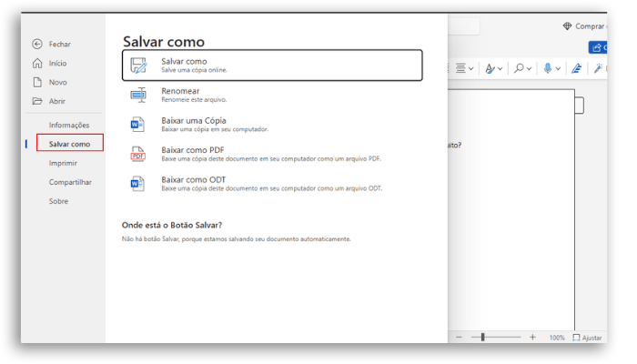Select Novo to create a document
Image resolution: width=637 pixels, height=364 pixels.
tap(57, 82)
